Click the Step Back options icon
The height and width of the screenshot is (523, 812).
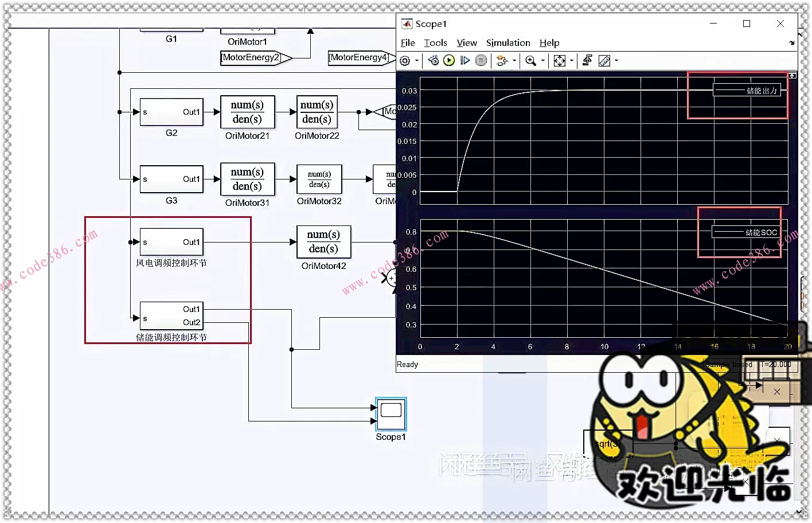pos(434,61)
